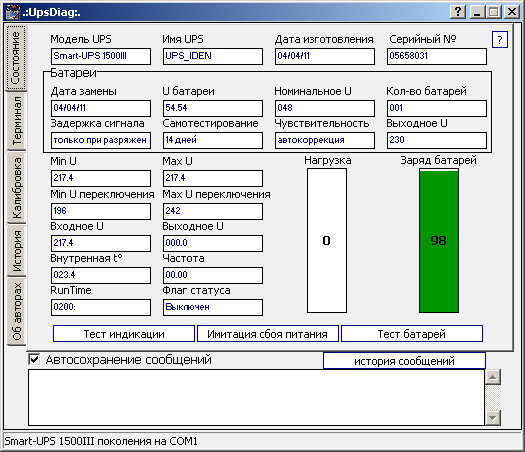The width and height of the screenshot is (525, 452).
Task: Click the Задержка сигнала field
Action: [101, 140]
